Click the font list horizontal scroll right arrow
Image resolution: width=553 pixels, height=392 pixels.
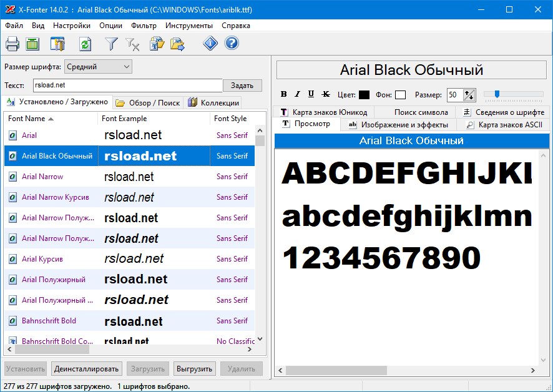point(250,350)
